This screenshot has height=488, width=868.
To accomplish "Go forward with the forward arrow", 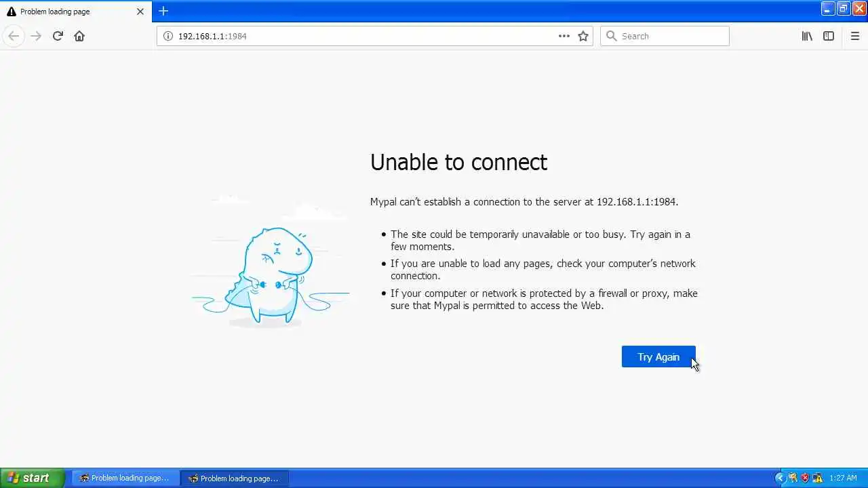I will click(x=36, y=36).
